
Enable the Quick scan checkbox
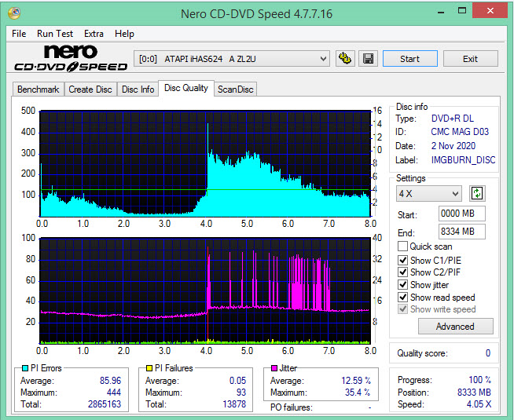(x=402, y=247)
